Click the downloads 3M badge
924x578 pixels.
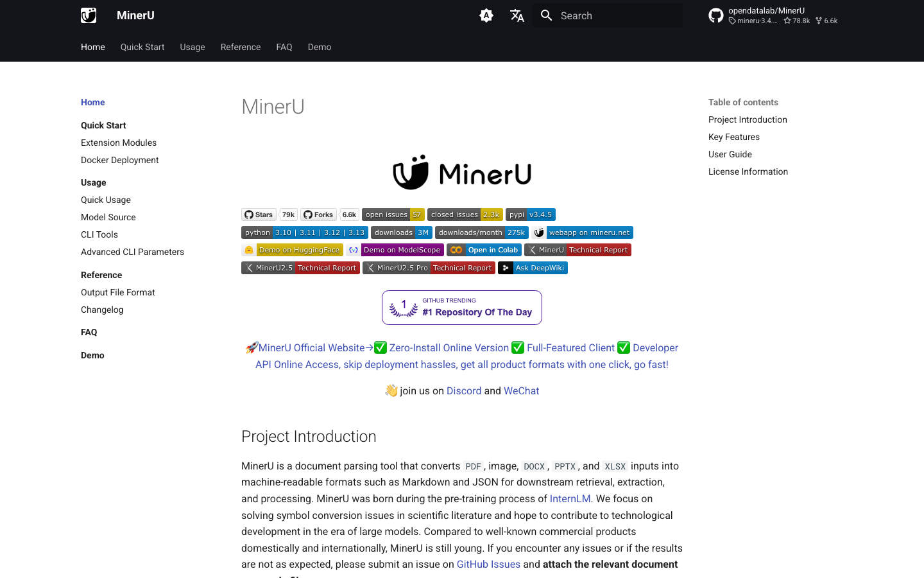(402, 232)
